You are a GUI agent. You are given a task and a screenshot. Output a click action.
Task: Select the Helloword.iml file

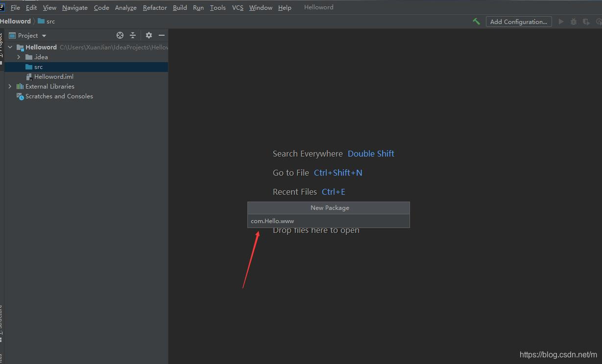(x=54, y=77)
